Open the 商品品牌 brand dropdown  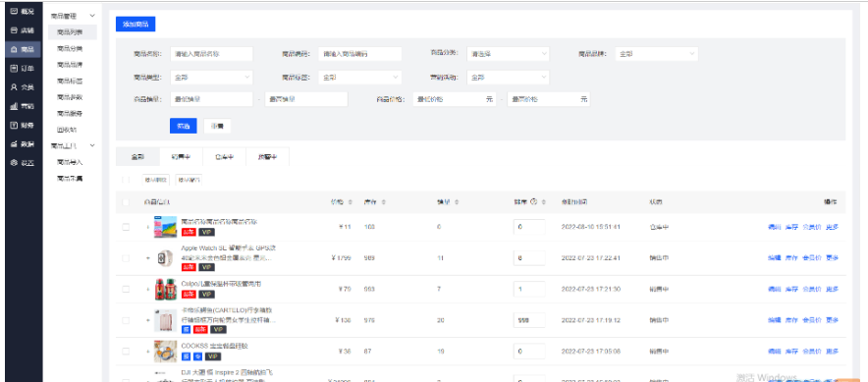pos(657,54)
